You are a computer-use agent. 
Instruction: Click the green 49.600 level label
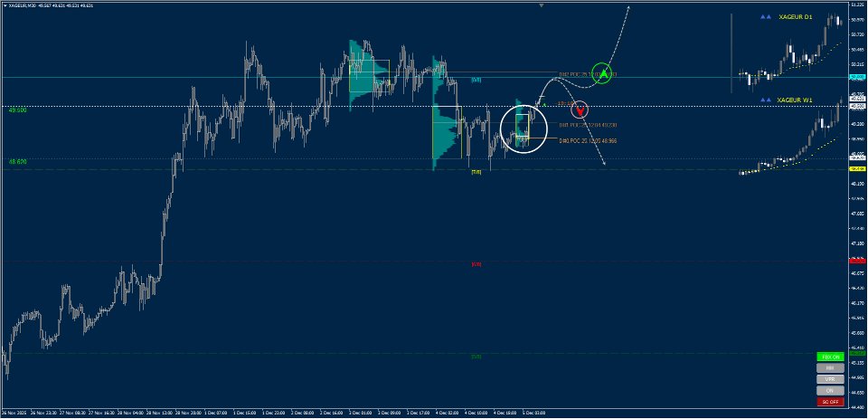(x=18, y=110)
